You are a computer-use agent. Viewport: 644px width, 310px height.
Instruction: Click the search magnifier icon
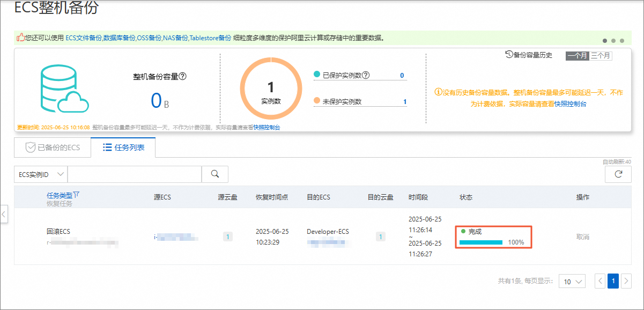(215, 174)
